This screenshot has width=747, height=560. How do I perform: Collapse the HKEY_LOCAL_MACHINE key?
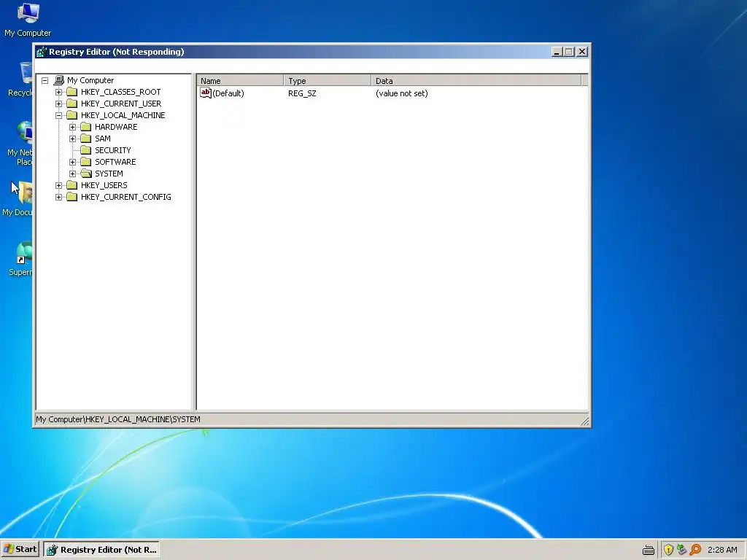tap(58, 115)
